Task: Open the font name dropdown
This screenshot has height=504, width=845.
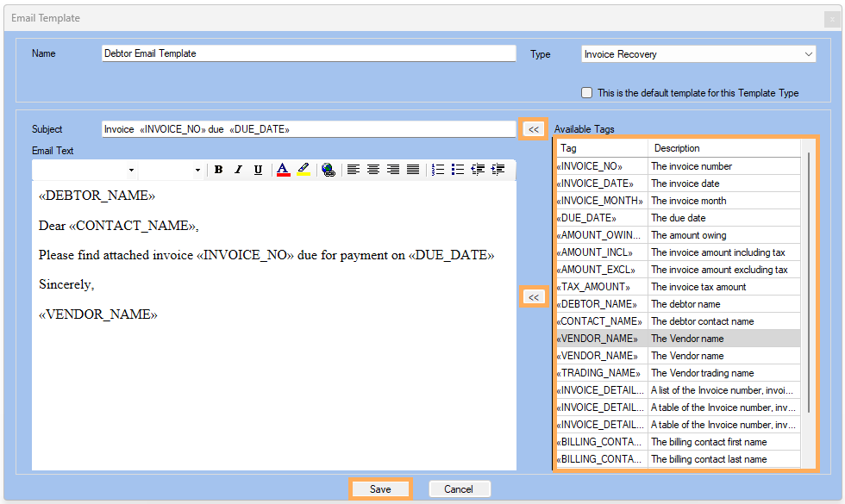Action: (x=85, y=170)
